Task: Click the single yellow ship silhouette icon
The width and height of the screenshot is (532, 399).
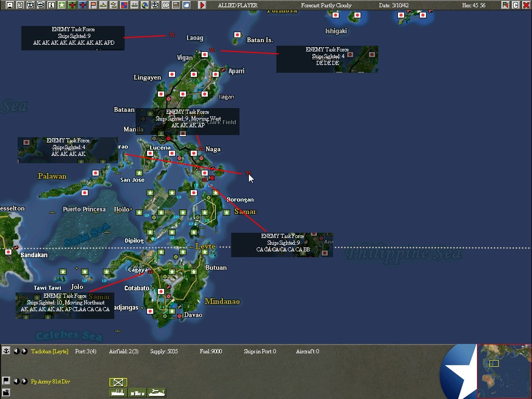Action: pyautogui.click(x=103, y=5)
